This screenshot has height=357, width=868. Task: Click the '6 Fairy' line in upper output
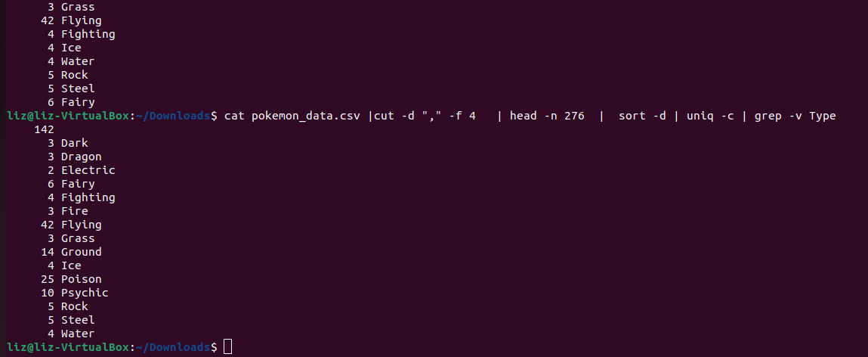point(72,102)
